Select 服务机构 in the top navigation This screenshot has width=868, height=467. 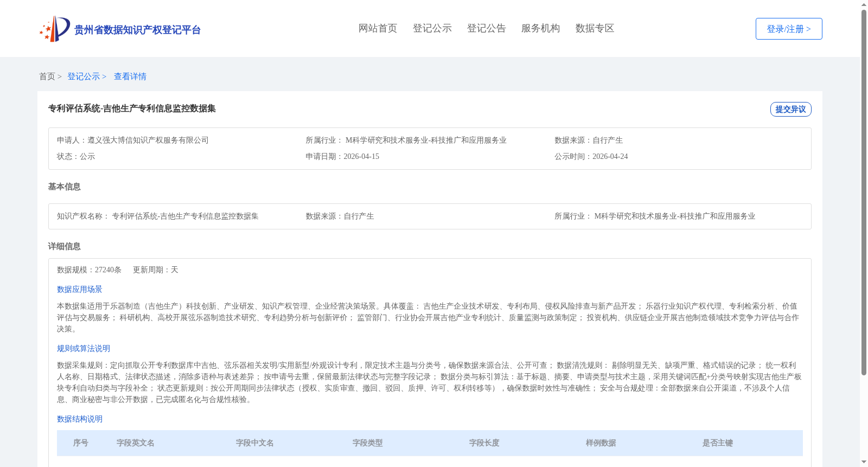click(540, 28)
